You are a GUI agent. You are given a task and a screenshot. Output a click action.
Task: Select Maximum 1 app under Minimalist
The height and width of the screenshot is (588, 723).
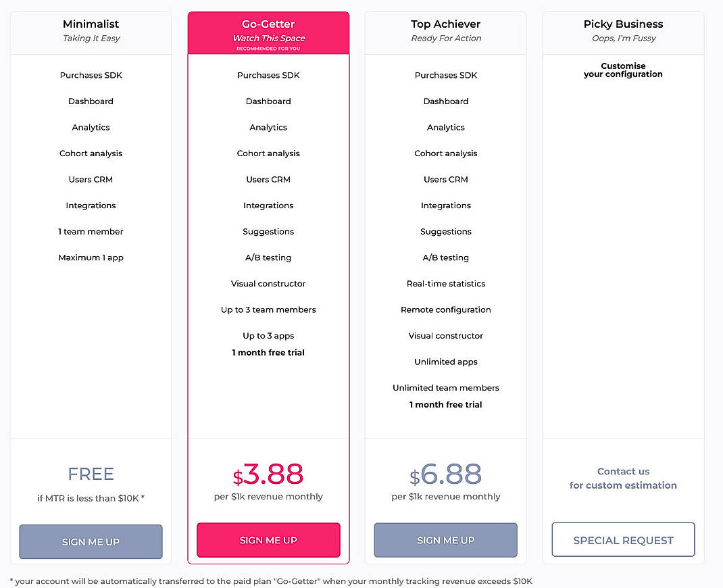[91, 258]
